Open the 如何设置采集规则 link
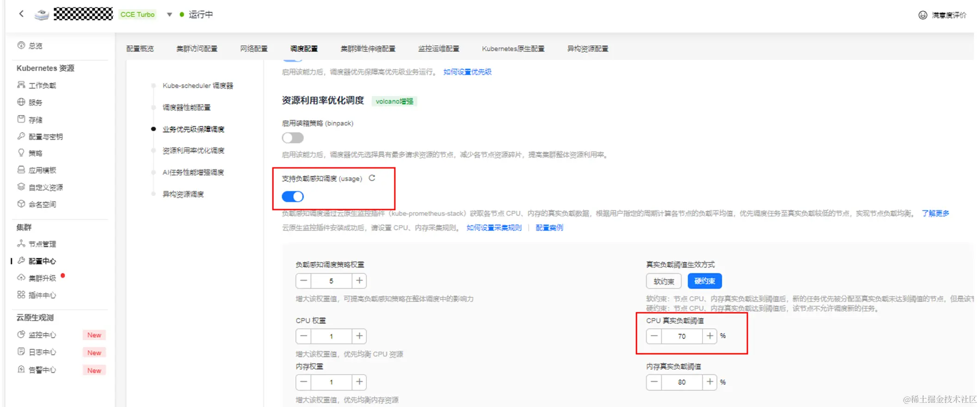Image resolution: width=980 pixels, height=407 pixels. click(493, 227)
